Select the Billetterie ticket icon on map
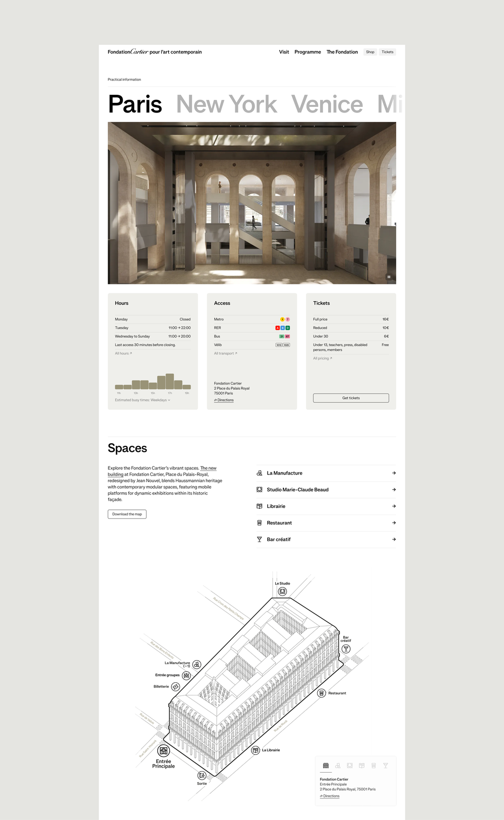The height and width of the screenshot is (820, 504). pyautogui.click(x=175, y=687)
